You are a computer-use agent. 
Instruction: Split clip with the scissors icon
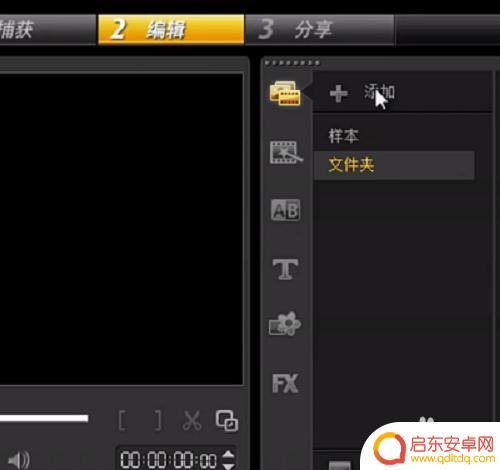click(x=192, y=421)
